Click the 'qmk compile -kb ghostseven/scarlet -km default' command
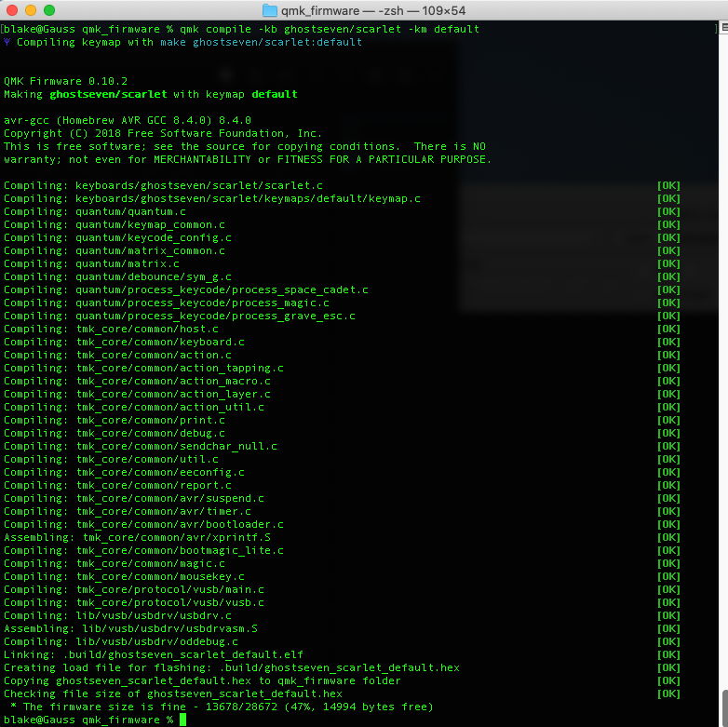Viewport: 728px width, 727px height. coord(330,29)
